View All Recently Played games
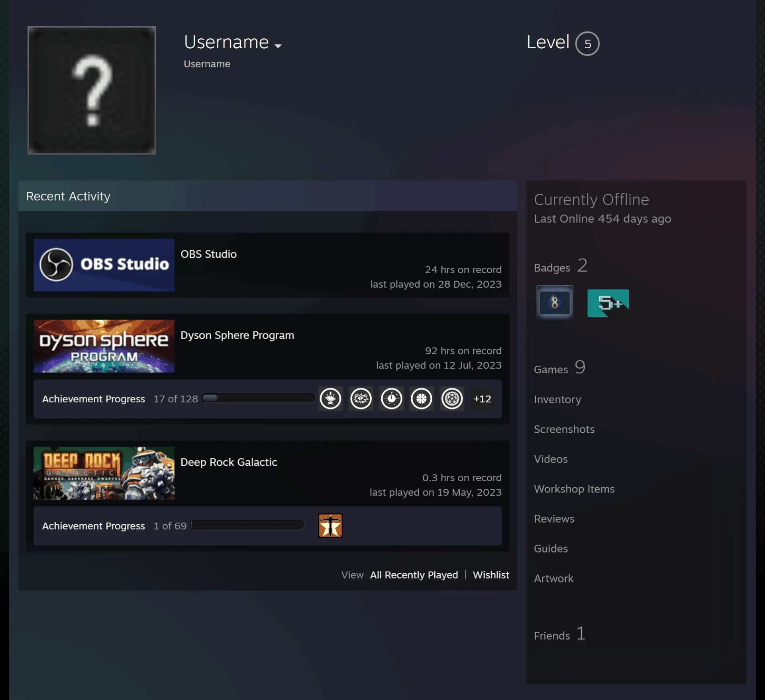 pos(414,575)
